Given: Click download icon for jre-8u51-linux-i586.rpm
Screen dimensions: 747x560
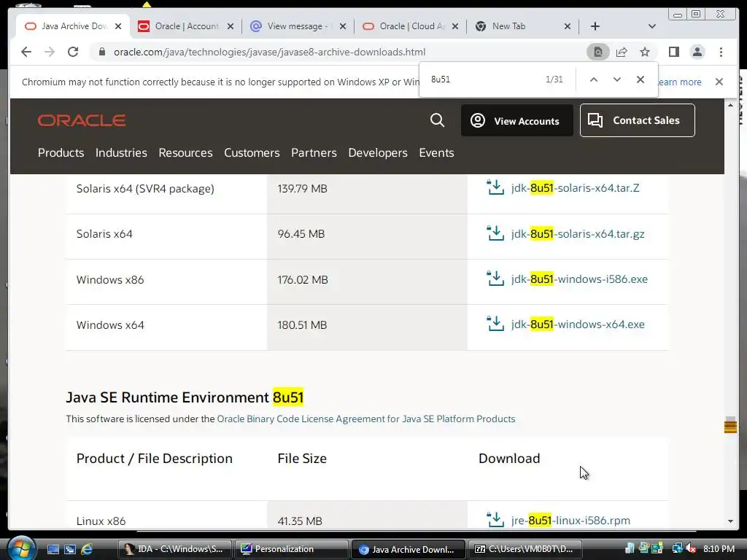Looking at the screenshot, I should tap(495, 519).
